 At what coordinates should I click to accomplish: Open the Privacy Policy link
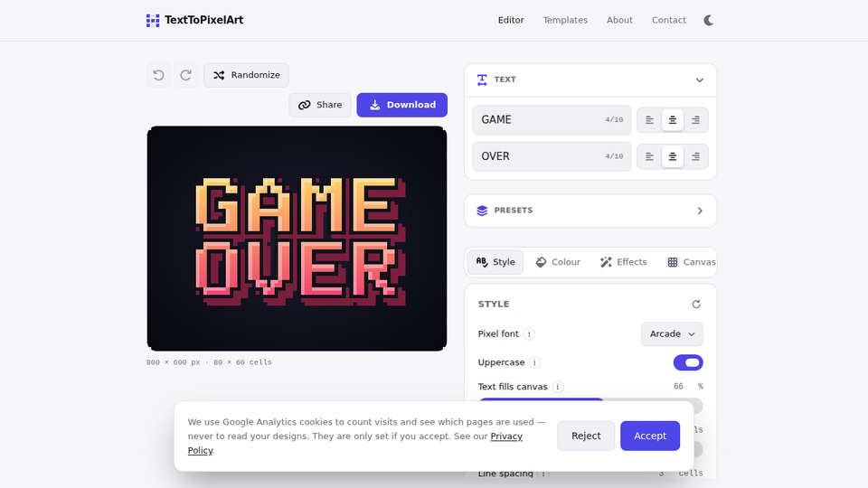click(506, 436)
